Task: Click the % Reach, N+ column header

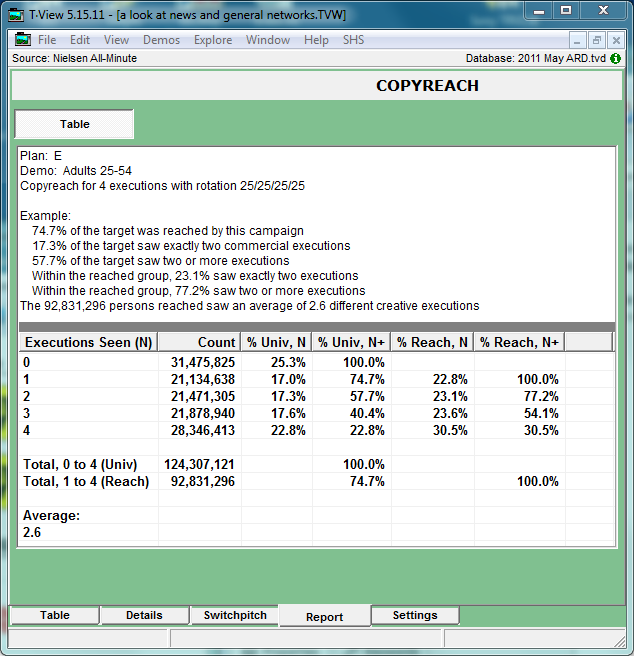Action: click(x=519, y=342)
